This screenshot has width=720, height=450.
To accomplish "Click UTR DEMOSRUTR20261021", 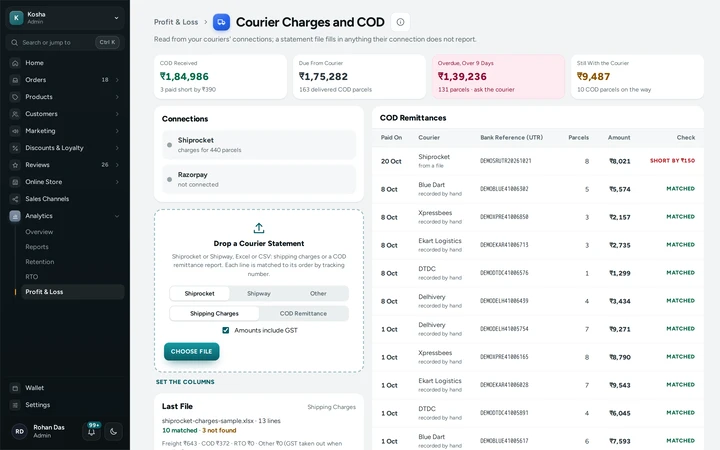I will point(506,161).
